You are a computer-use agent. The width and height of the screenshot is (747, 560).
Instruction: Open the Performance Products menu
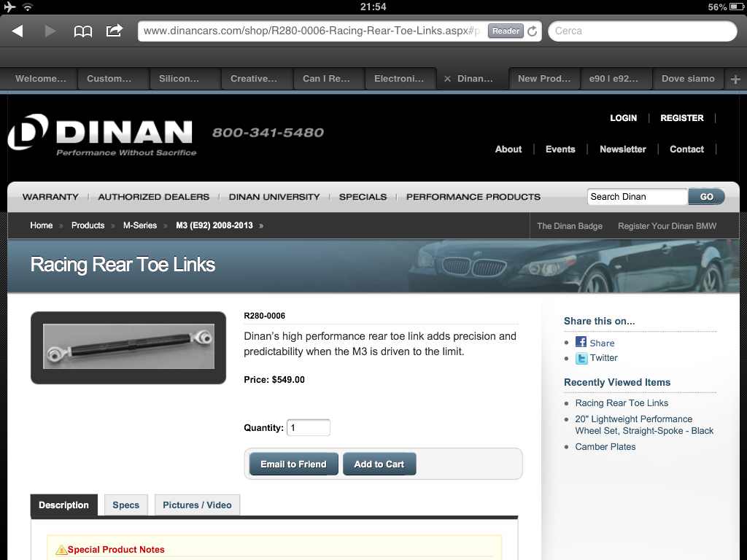473,197
